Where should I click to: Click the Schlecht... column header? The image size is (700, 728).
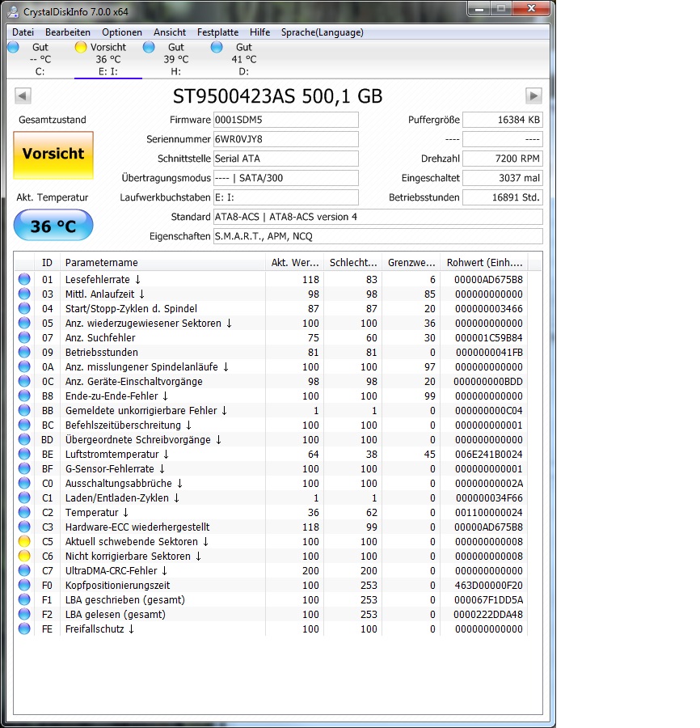(353, 262)
